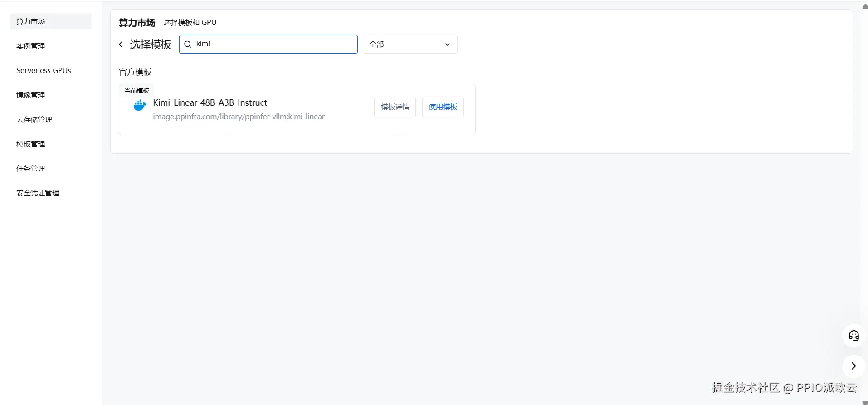Image resolution: width=868 pixels, height=405 pixels.
Task: Click the scrollbar up arrow
Action: coord(864,6)
